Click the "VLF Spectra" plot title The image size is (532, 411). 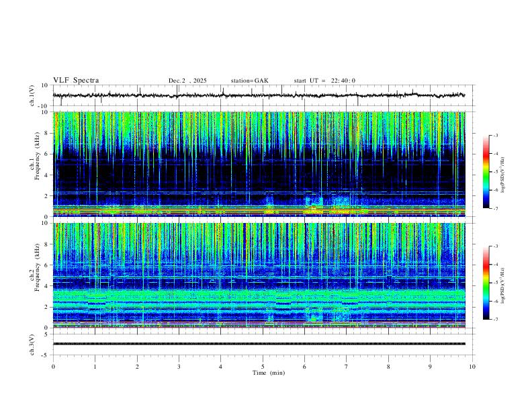pyautogui.click(x=76, y=81)
